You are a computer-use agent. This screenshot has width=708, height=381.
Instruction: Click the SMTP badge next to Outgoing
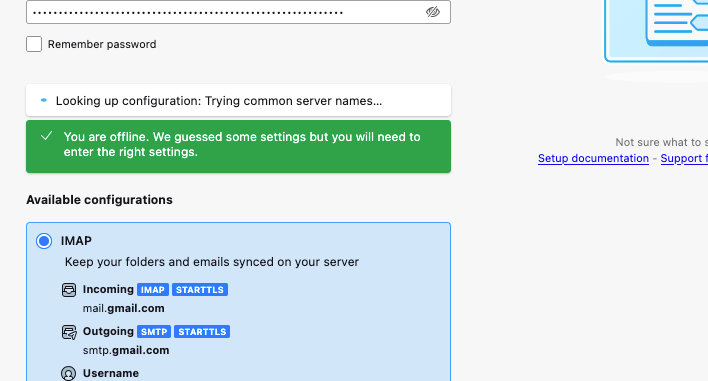tap(154, 332)
